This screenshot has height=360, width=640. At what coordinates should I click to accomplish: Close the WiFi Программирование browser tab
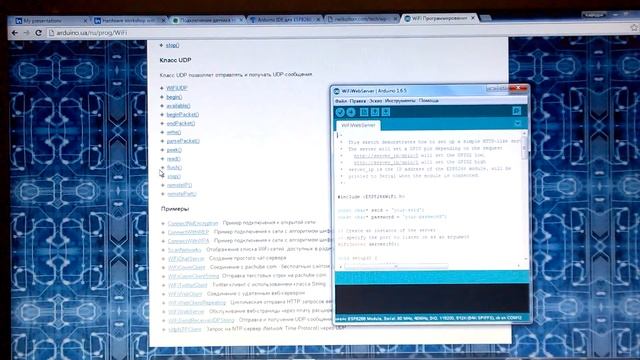click(473, 18)
